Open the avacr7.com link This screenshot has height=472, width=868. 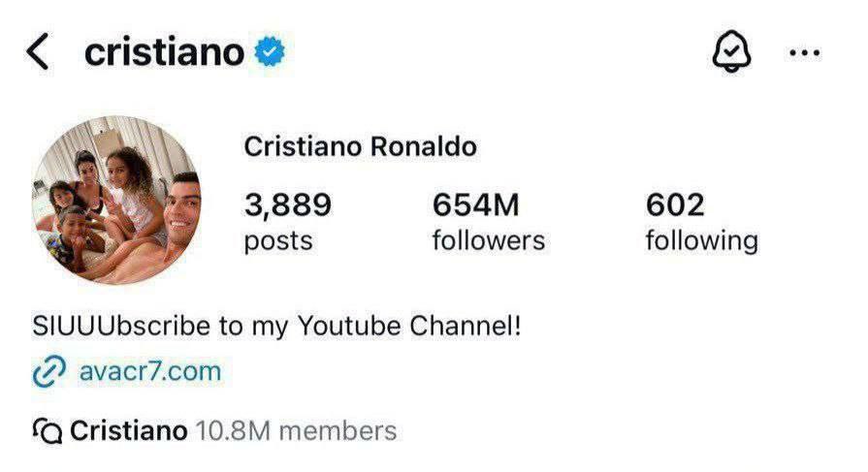click(x=149, y=371)
